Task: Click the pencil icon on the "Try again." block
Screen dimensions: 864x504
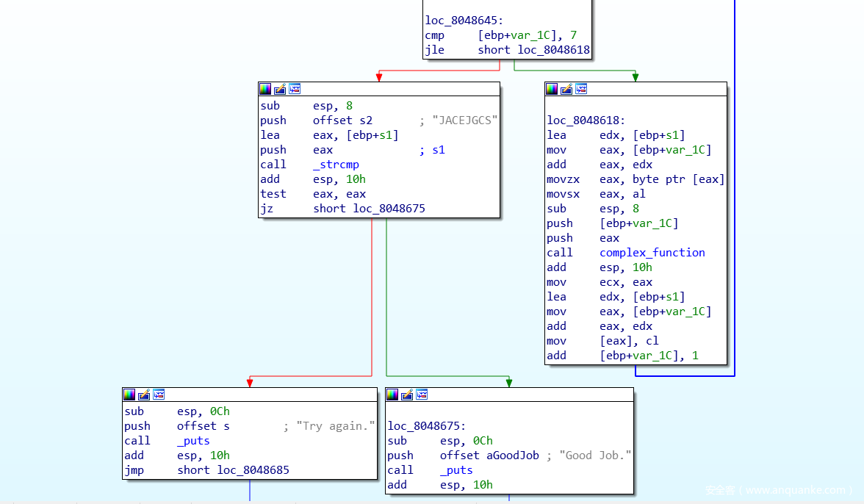Action: tap(144, 395)
